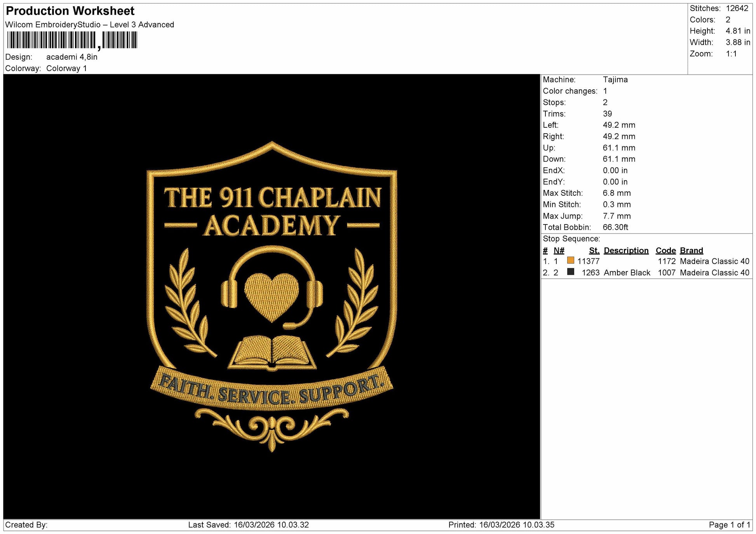Click the "Description" column header
Screen dimensions: 756x534
[626, 250]
